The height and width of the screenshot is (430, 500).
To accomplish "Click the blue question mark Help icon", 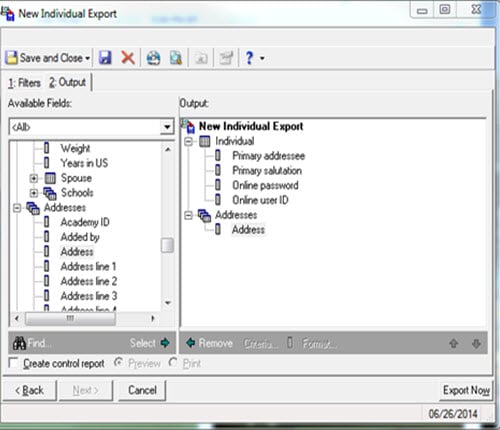I will [x=249, y=58].
